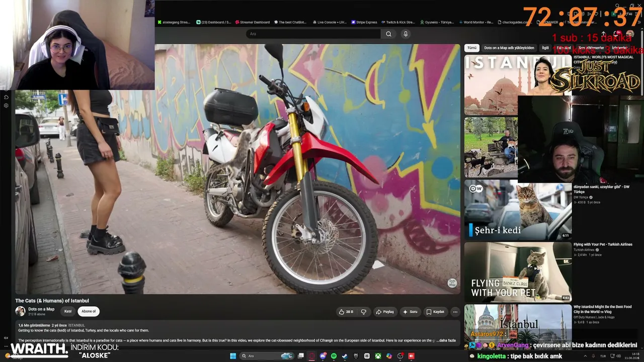The height and width of the screenshot is (362, 644).
Task: Open Dots on a Map channel avatar
Action: (x=20, y=311)
